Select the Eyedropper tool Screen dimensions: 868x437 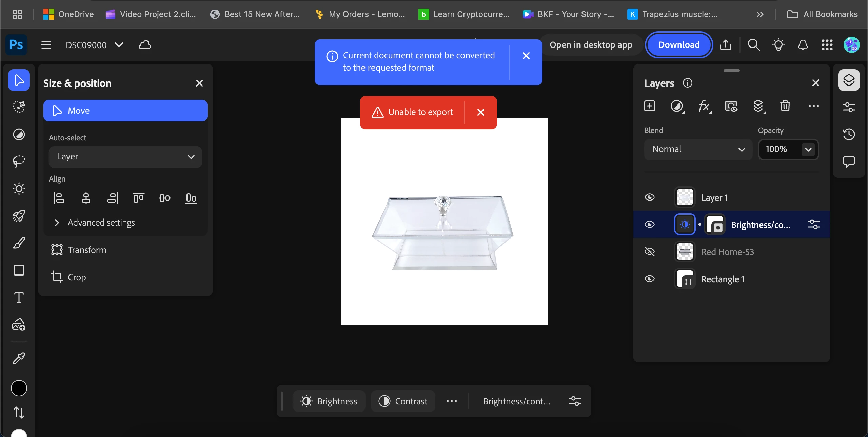coord(19,358)
